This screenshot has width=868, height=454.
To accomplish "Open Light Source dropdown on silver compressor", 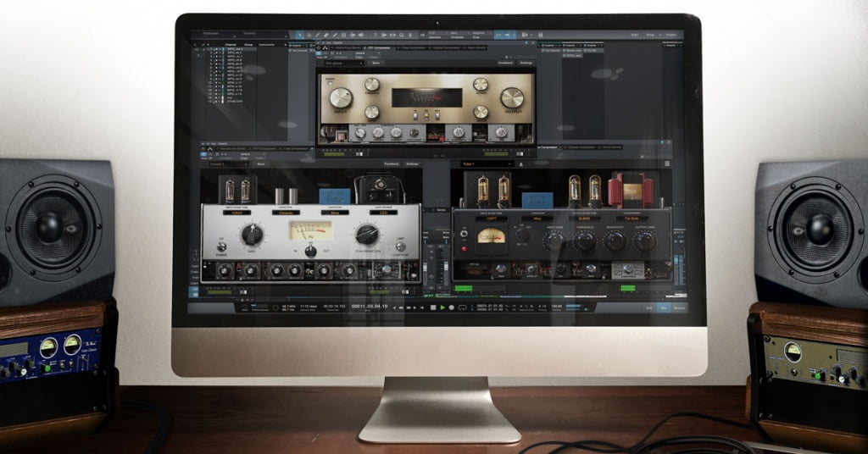I will click(x=382, y=213).
